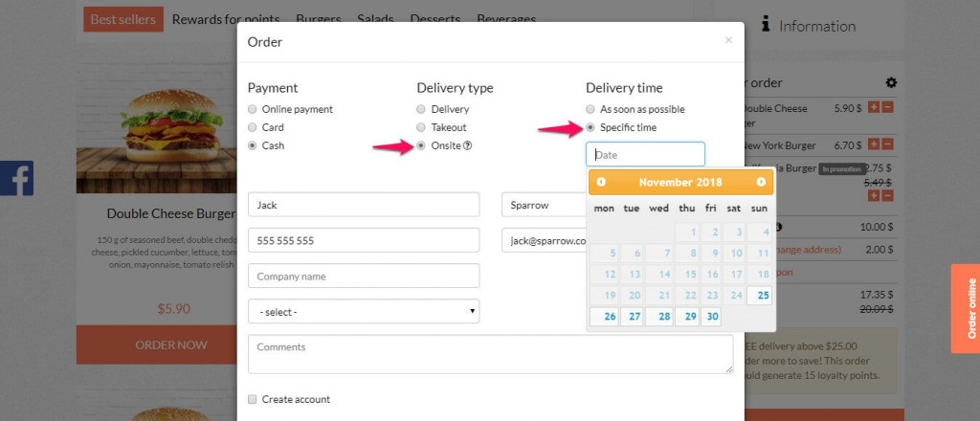Viewport: 980px width, 421px height.
Task: Click the Order online side button
Action: 966,308
